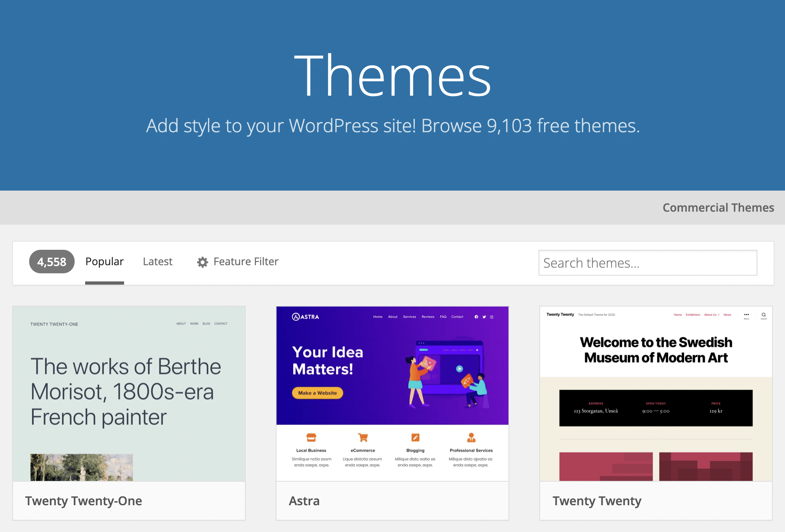Click the three-dots menu icon in Twenty Twenty preview
The height and width of the screenshot is (532, 785).
pos(746,315)
